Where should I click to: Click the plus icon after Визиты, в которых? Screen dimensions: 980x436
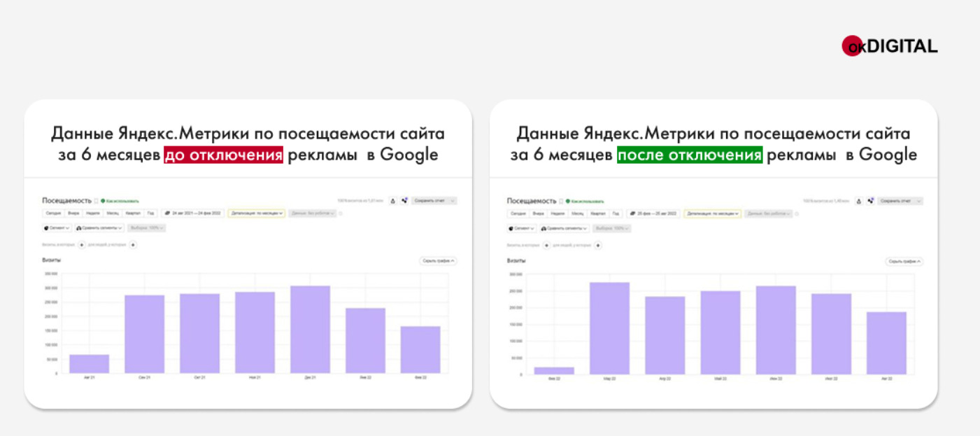pyautogui.click(x=82, y=245)
